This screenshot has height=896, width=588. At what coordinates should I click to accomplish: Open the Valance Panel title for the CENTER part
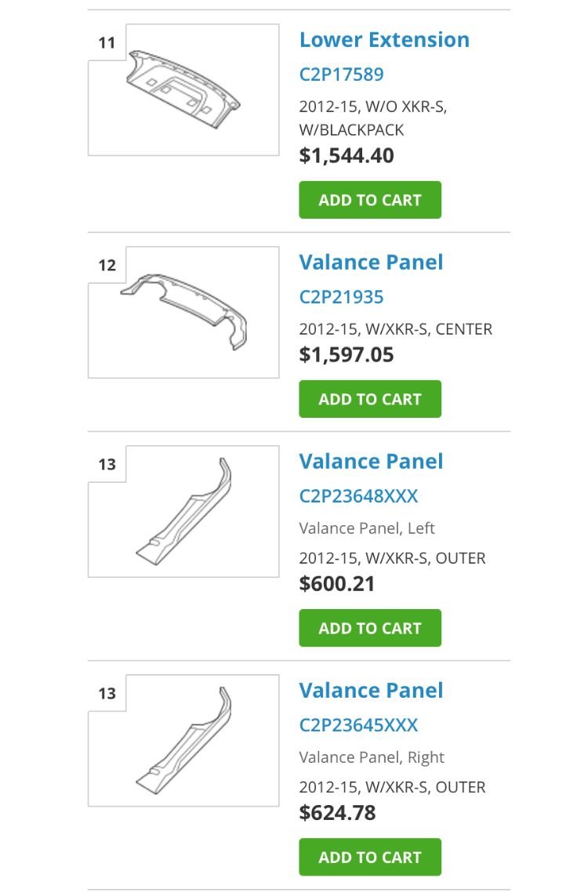pyautogui.click(x=371, y=263)
